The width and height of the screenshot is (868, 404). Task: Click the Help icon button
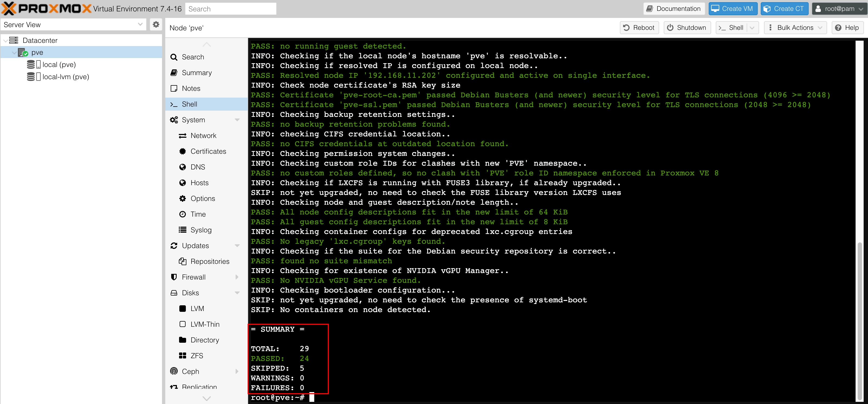point(839,28)
